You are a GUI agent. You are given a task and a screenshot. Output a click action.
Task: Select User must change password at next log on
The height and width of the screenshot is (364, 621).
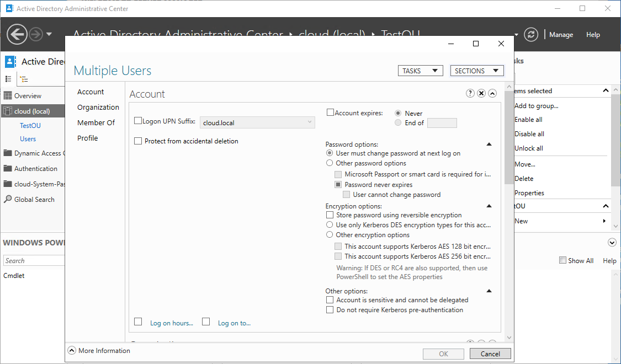[x=329, y=153]
